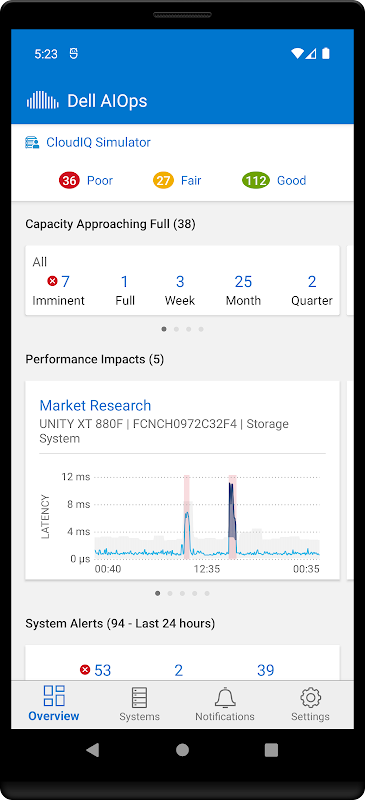Click the CloudIQ Simulator link

point(99,142)
